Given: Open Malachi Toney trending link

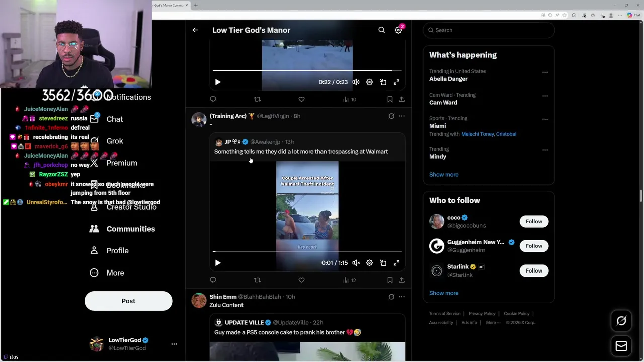Looking at the screenshot, I should point(477,134).
